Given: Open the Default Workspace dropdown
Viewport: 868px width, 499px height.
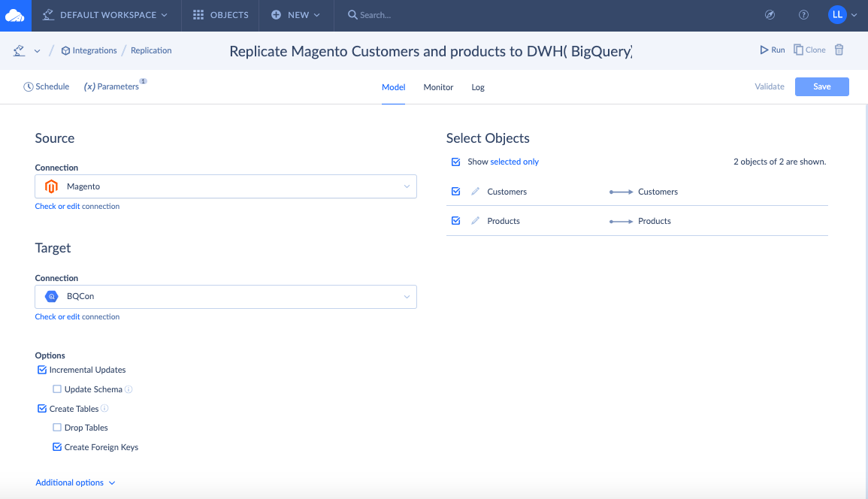Looking at the screenshot, I should click(105, 15).
